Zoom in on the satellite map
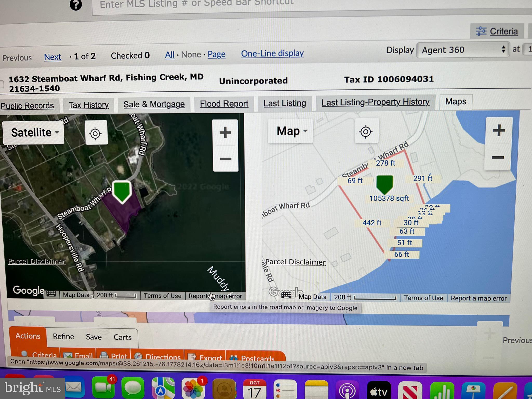532x399 pixels. click(225, 133)
